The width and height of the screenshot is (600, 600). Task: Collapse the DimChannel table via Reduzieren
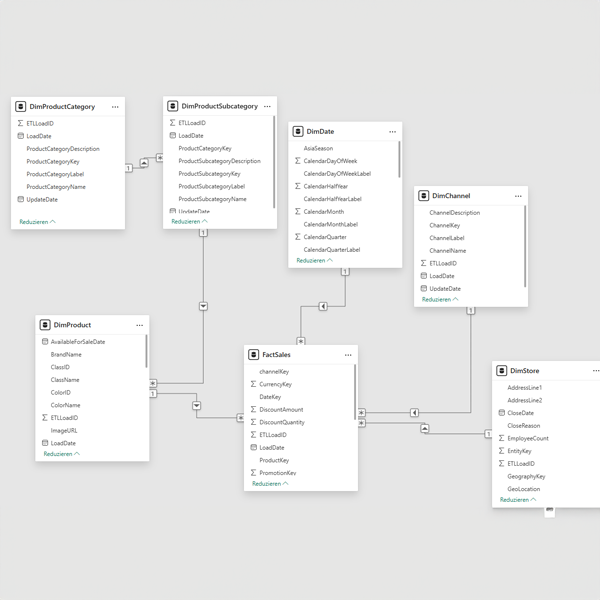pos(440,299)
